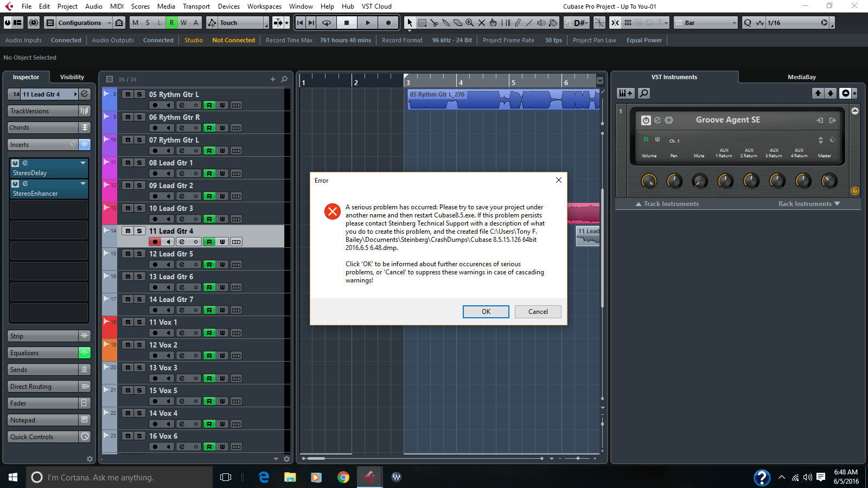Select the Time Warp tool
The height and width of the screenshot is (488, 868).
pos(506,23)
